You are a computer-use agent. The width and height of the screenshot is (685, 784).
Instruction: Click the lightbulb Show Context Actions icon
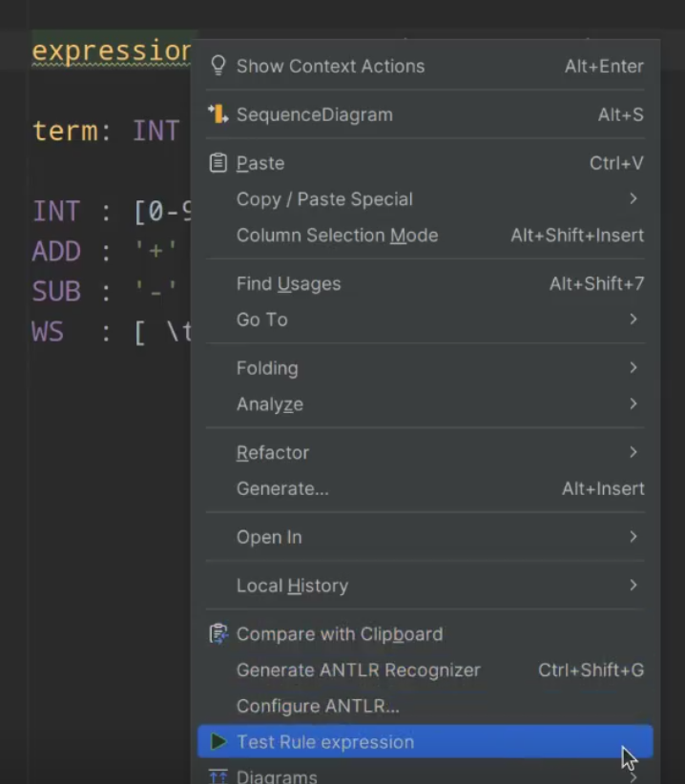pos(218,66)
